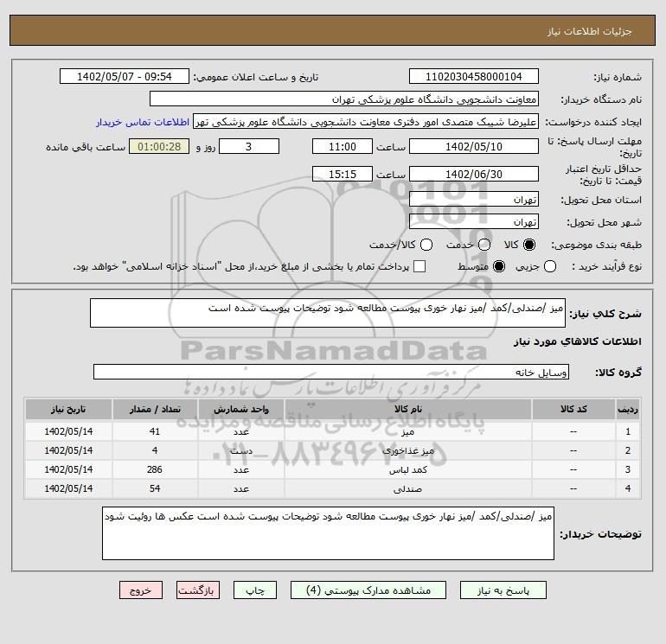Select the میز غذاخوری item name cell
Screen dimensions: 666x644
pyautogui.click(x=407, y=451)
